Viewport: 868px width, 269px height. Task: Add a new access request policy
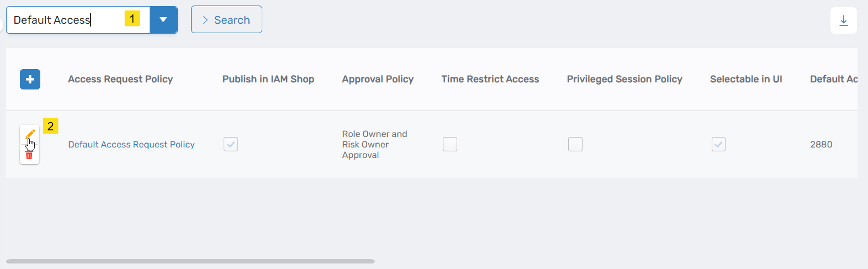click(30, 80)
